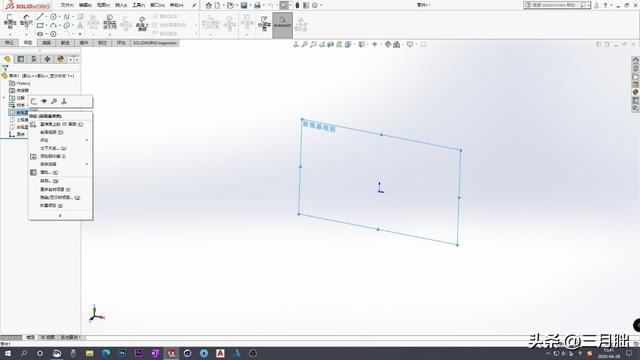640x360 pixels.
Task: Click the Rebuild traffic-light icon
Action: [x=297, y=5]
